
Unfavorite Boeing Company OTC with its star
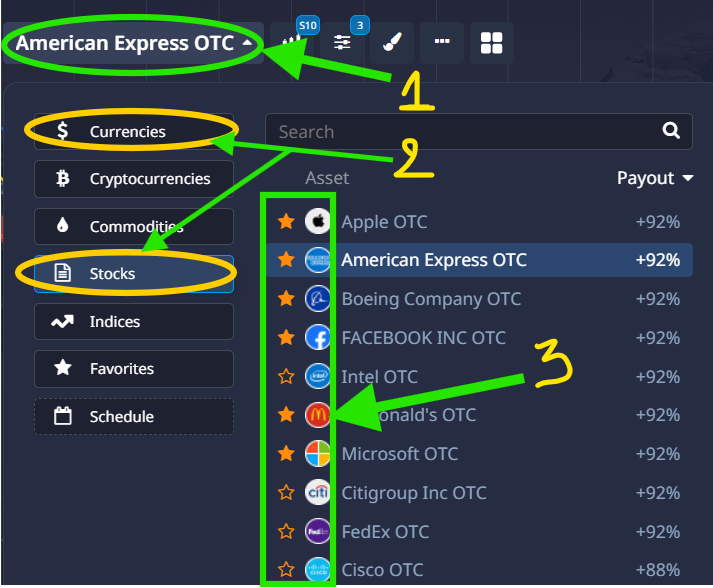click(x=286, y=299)
